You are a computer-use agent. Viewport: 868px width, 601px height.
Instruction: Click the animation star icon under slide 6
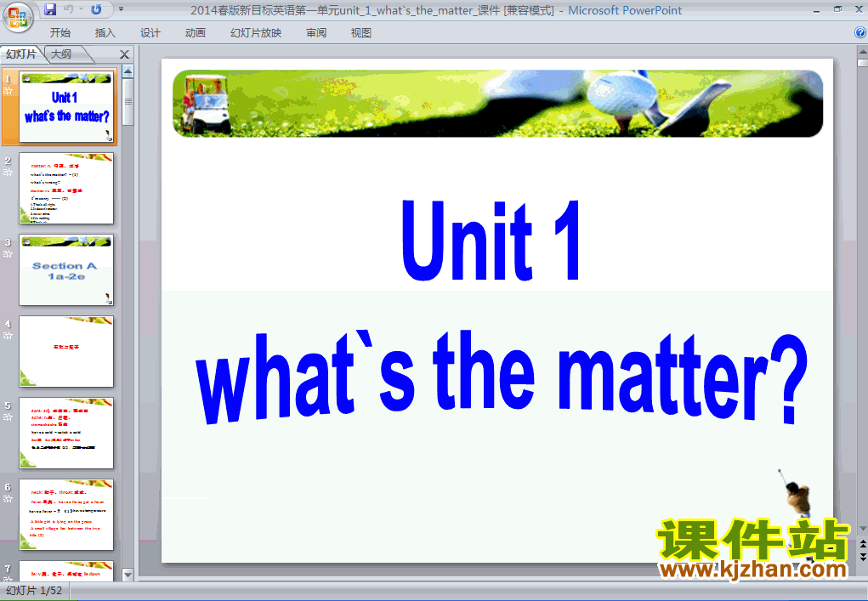point(8,499)
